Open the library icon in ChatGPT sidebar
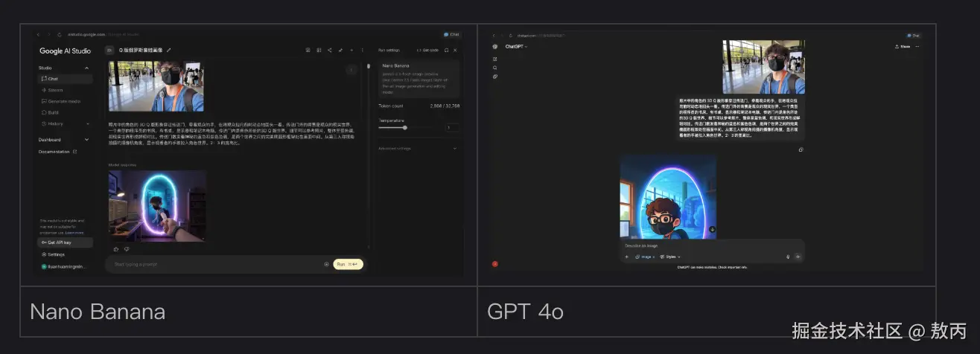980x354 pixels. (x=495, y=77)
